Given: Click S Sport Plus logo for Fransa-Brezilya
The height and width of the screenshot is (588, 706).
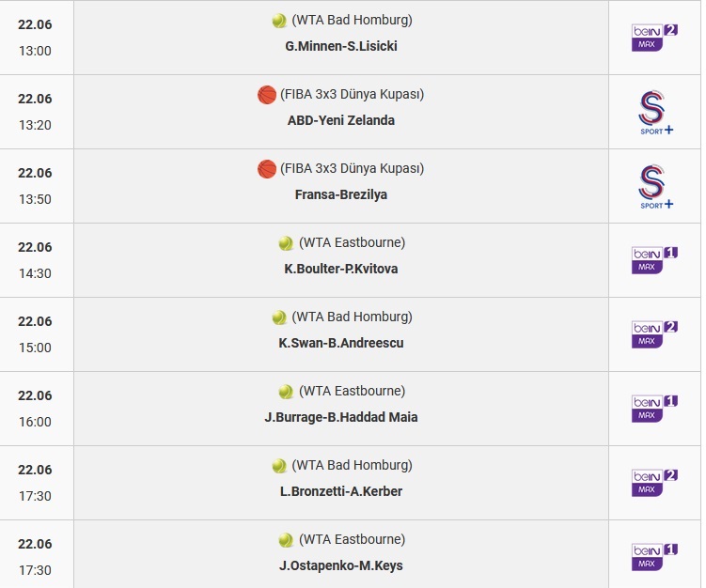Looking at the screenshot, I should pyautogui.click(x=655, y=187).
